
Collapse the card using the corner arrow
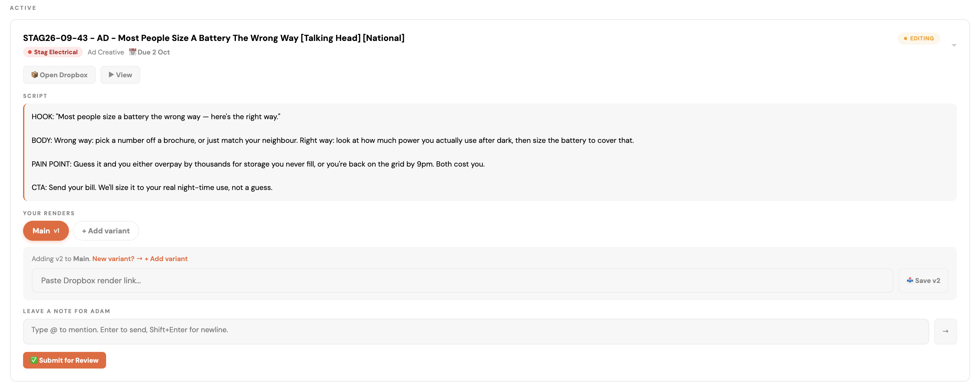click(x=954, y=45)
